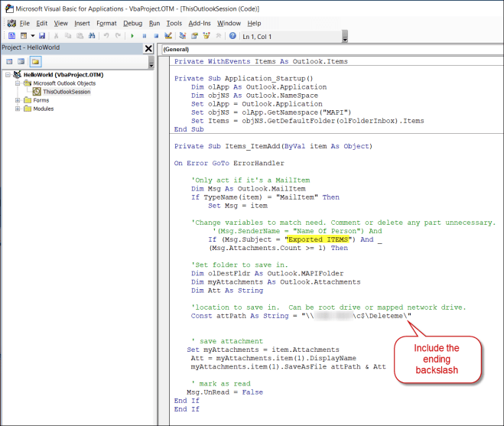Screen dimensions: 504x426
Task: Click the code window margin indicator bar
Action: pyautogui.click(x=165, y=240)
